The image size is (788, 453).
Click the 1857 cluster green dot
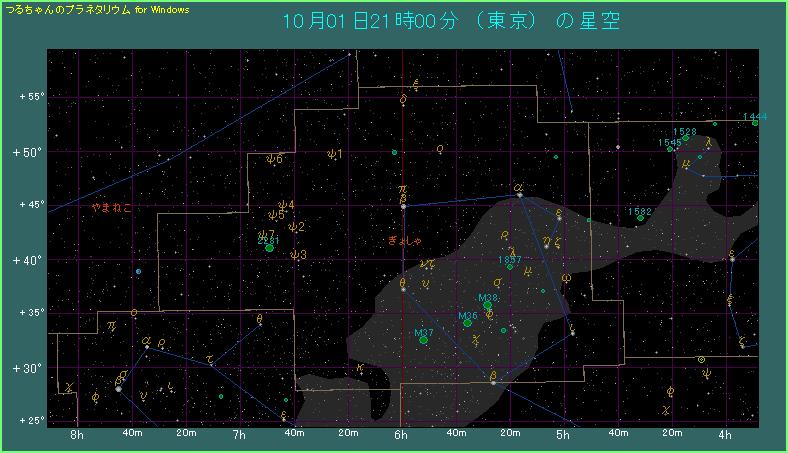[510, 267]
